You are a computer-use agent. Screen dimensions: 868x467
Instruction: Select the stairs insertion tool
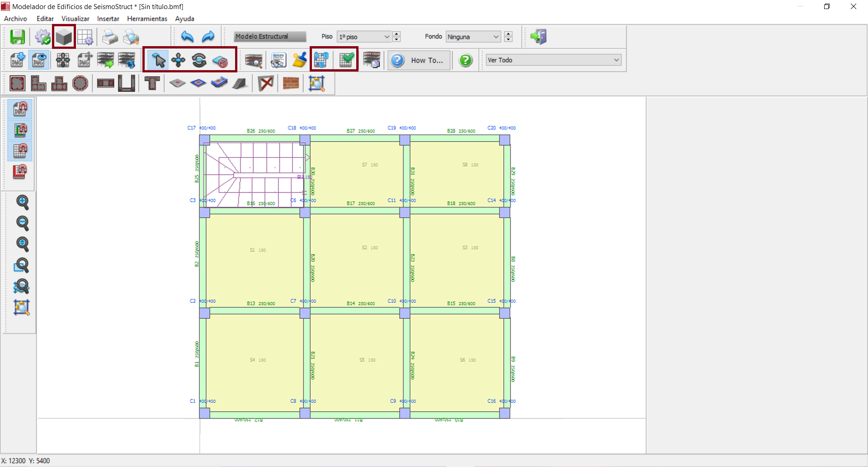(240, 84)
